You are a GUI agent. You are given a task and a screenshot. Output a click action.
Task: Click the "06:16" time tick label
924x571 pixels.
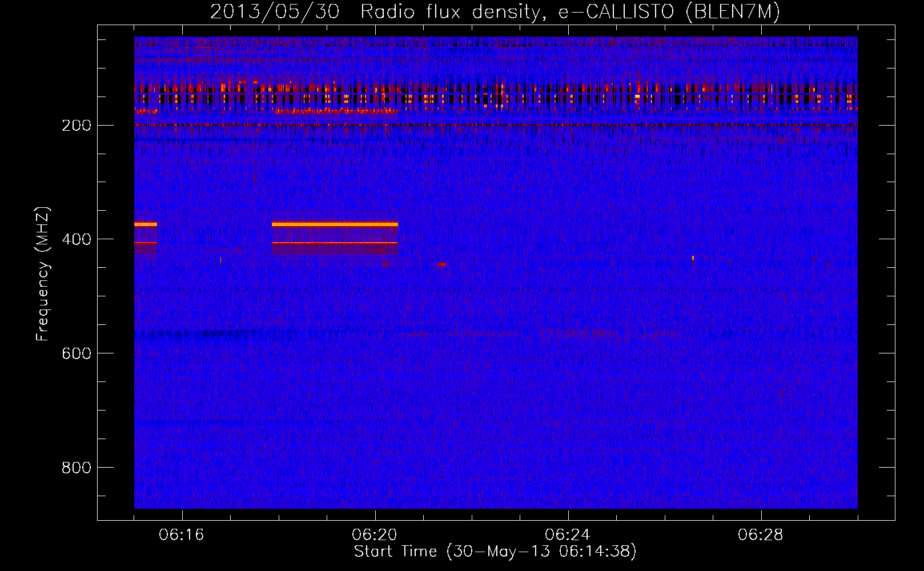tap(182, 535)
